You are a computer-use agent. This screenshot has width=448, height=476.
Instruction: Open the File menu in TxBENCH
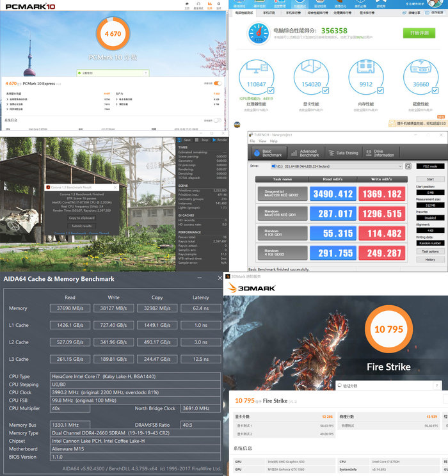point(252,141)
